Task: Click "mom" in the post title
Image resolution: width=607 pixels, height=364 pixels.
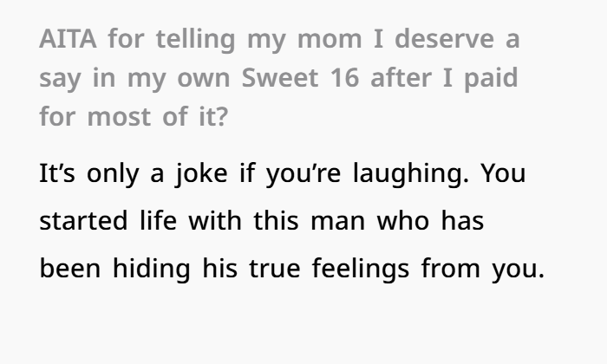Action: click(330, 39)
